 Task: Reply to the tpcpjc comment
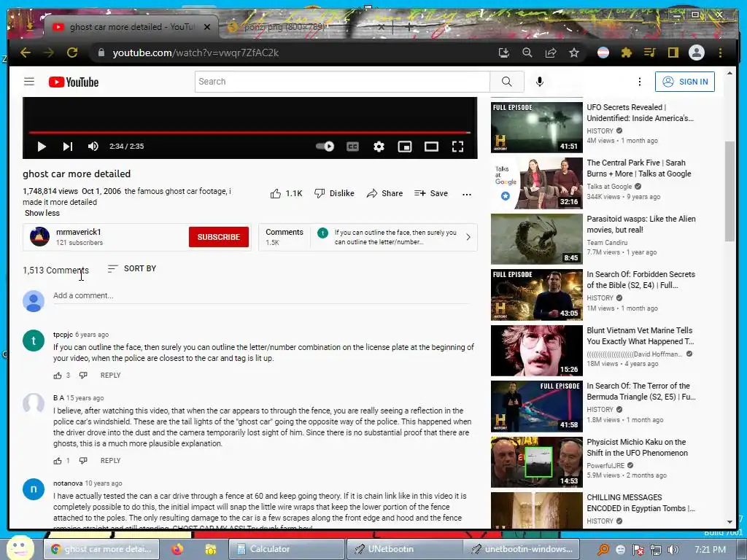[x=111, y=376]
